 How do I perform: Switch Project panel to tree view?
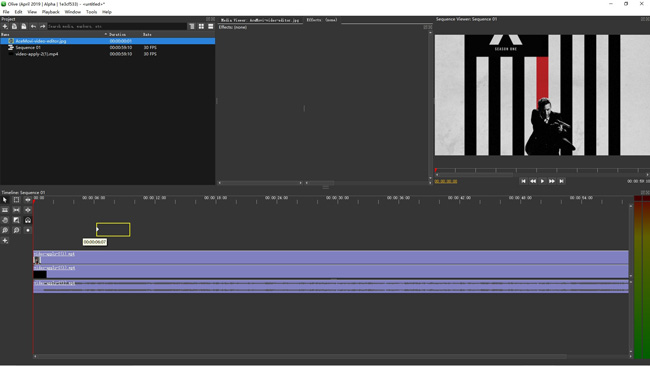[192, 26]
